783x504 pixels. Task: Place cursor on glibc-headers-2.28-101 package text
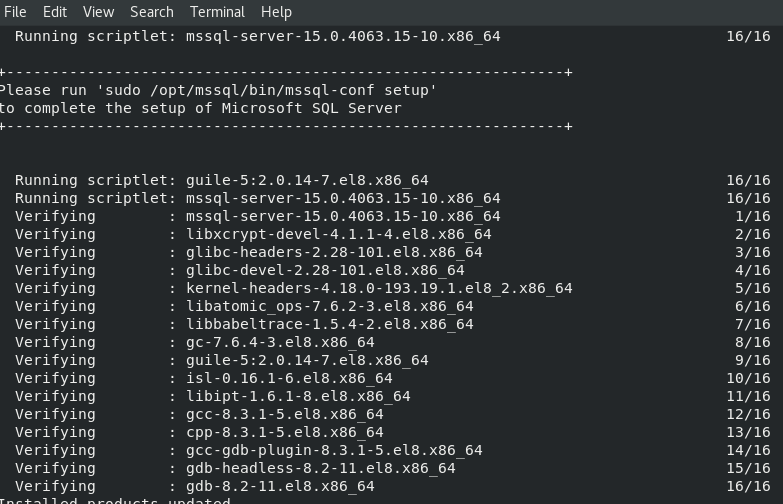[334, 252]
